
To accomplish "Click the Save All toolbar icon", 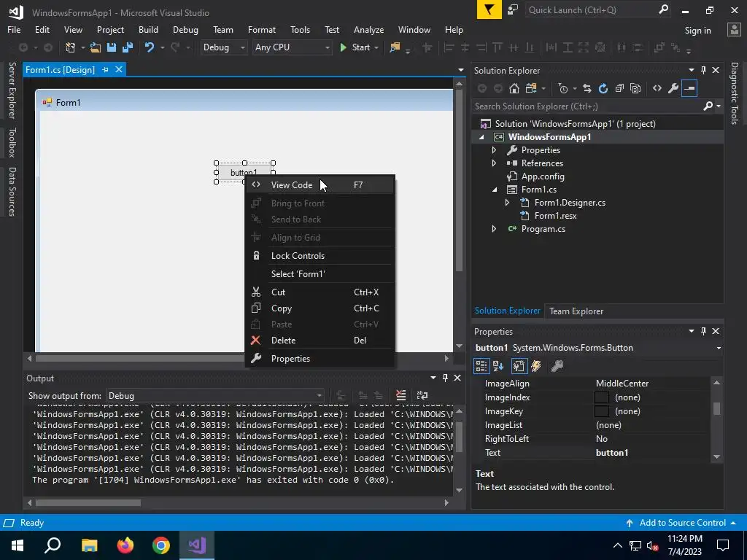I will (x=127, y=47).
